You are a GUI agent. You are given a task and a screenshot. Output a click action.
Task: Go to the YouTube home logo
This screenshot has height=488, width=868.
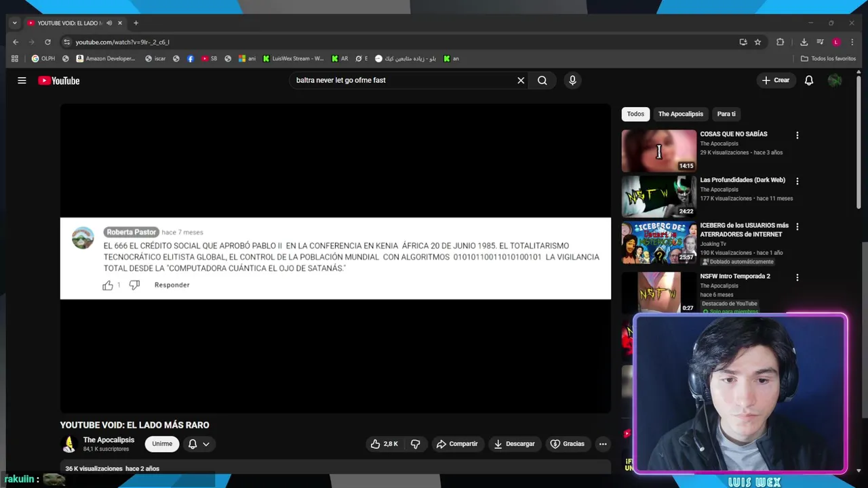tap(59, 81)
